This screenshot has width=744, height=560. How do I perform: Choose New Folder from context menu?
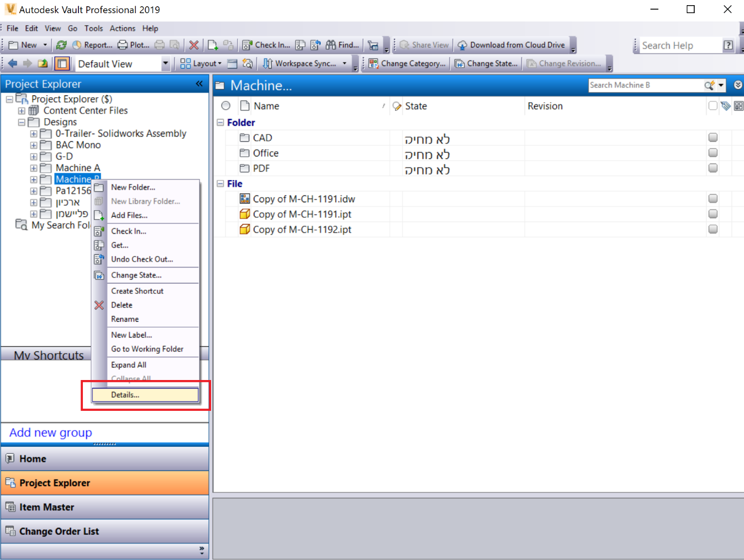145,187
